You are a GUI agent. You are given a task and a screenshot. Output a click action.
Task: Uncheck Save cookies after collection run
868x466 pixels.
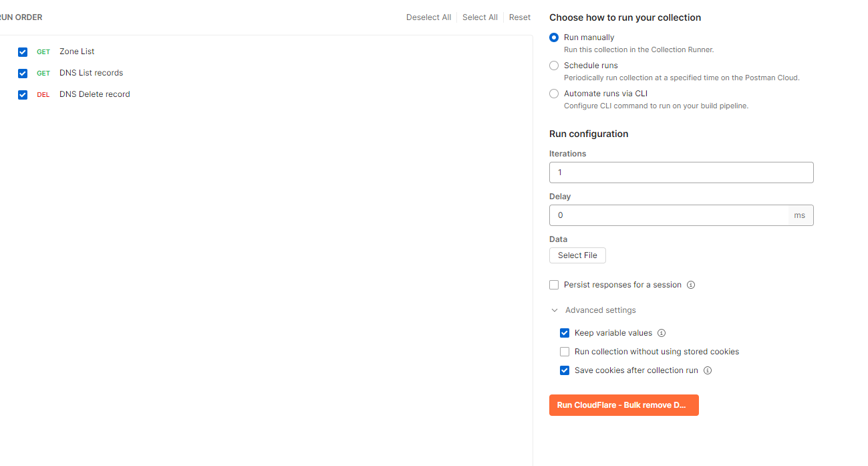point(565,370)
